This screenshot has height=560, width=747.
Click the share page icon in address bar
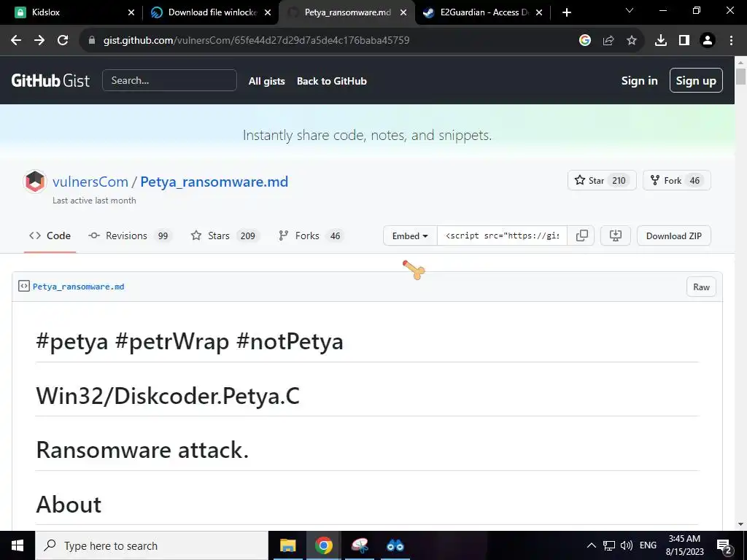tap(608, 40)
